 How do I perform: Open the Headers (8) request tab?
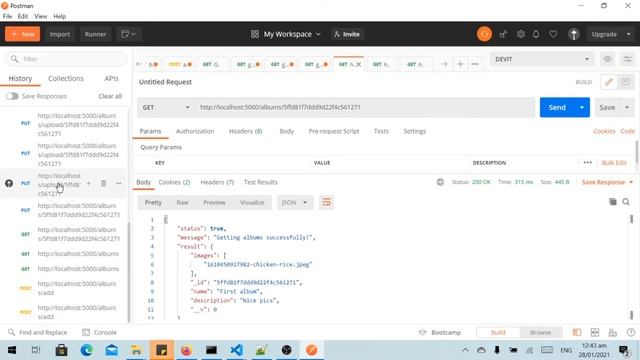(245, 131)
